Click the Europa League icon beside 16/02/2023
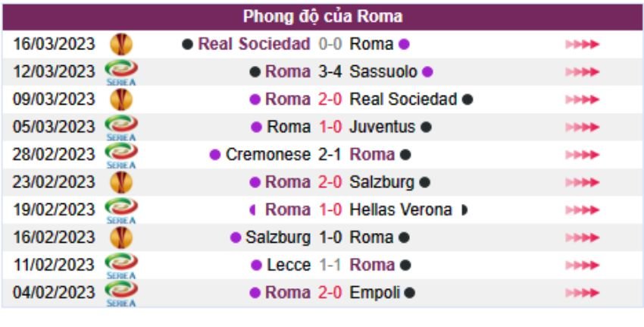The image size is (644, 327). pyautogui.click(x=120, y=237)
